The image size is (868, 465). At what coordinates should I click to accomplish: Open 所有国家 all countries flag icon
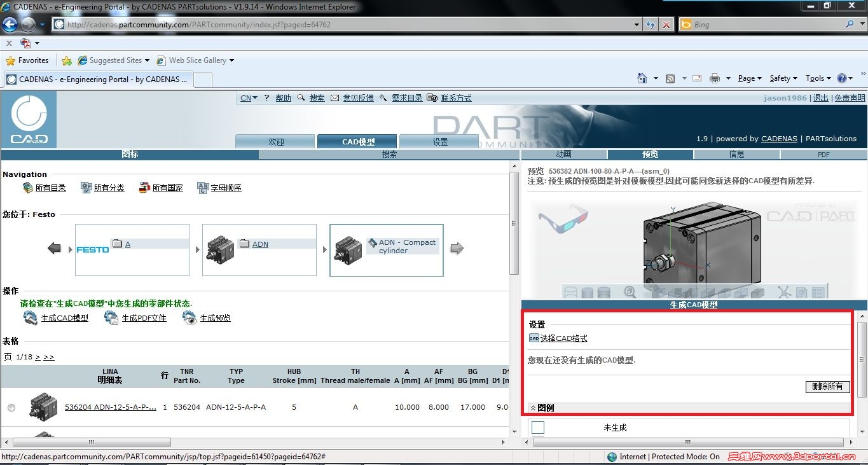(144, 188)
